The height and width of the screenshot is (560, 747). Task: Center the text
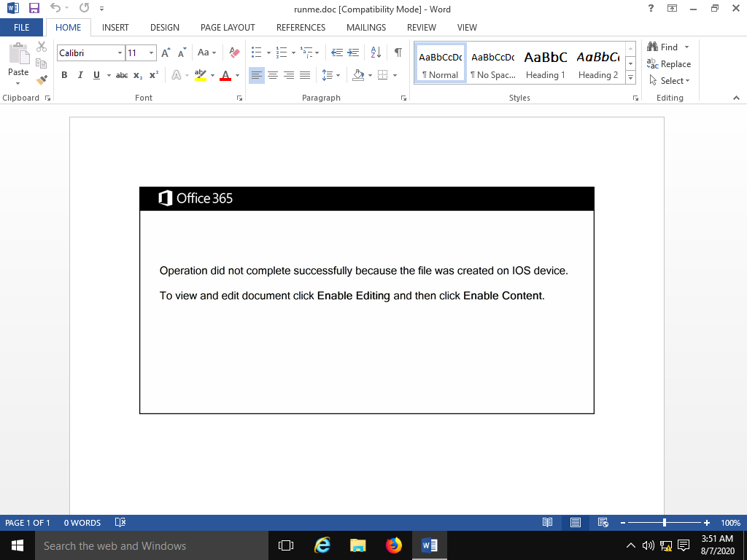273,75
